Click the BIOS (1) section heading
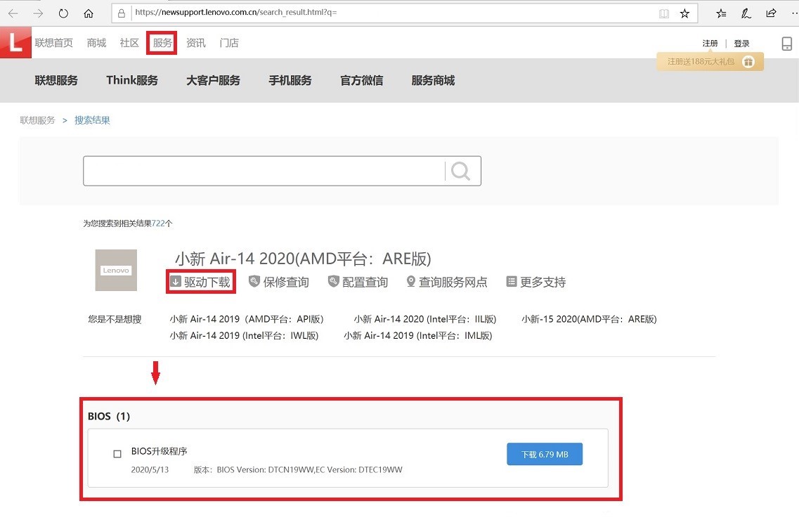Screen dimensions: 799x532 [108, 416]
